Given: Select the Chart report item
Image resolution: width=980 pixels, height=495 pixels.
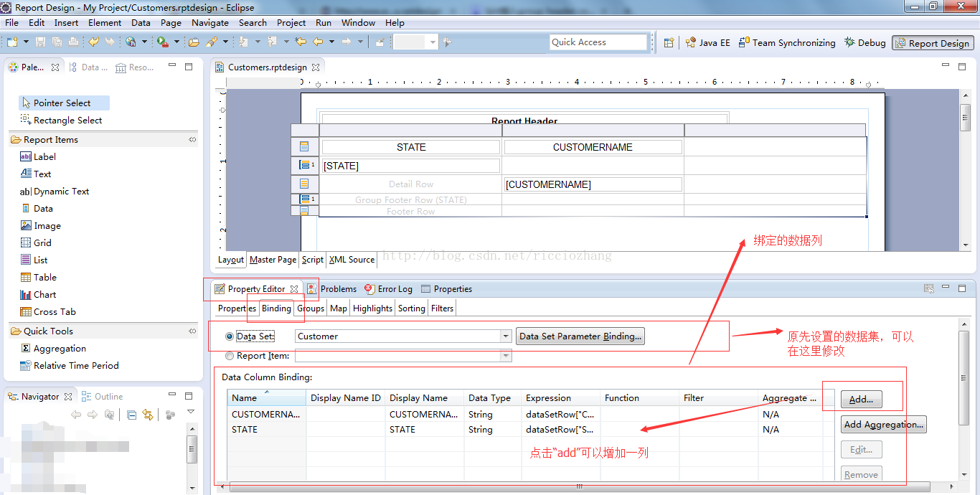Looking at the screenshot, I should (x=38, y=294).
